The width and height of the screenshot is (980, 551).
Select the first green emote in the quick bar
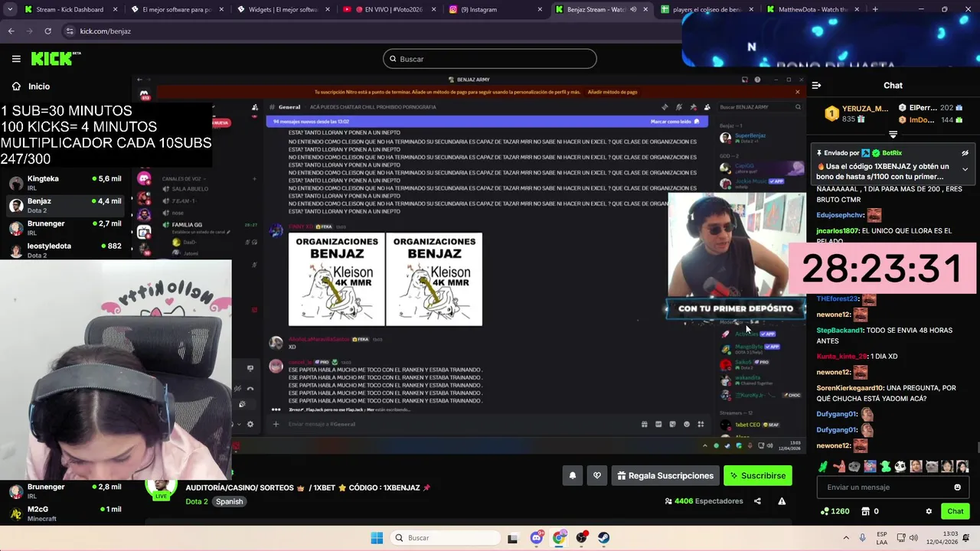pos(823,466)
